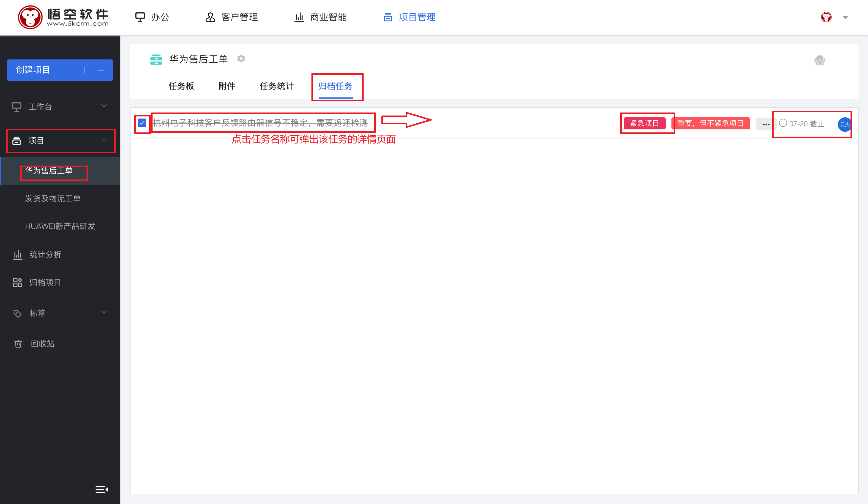Viewport: 868px width, 504px height.
Task: Click the teal project icon beside title
Action: [x=156, y=59]
